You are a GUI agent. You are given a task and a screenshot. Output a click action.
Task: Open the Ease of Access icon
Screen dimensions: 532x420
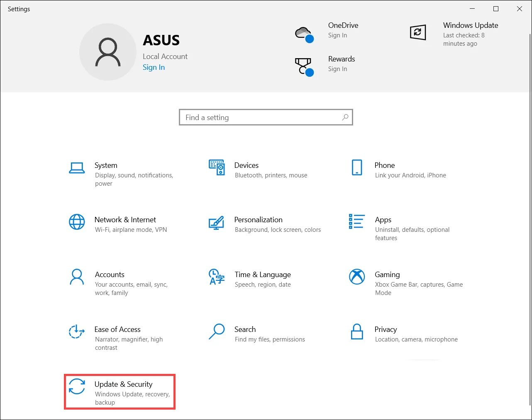point(77,332)
